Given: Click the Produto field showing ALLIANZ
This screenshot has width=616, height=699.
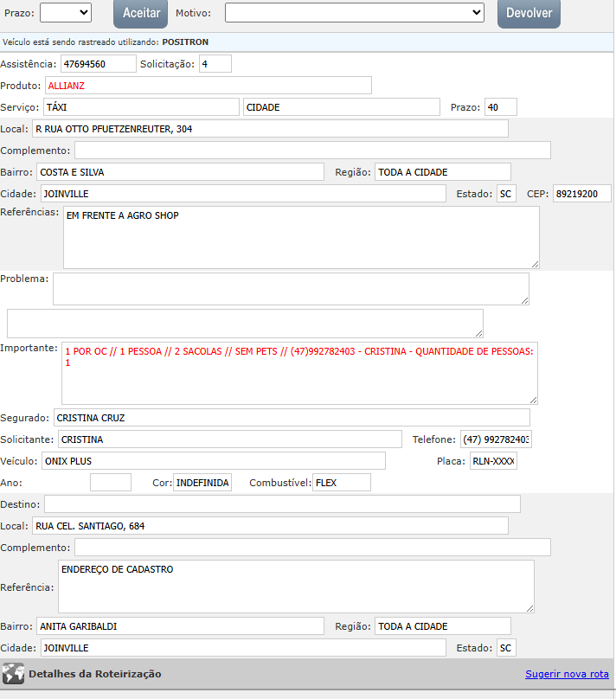Looking at the screenshot, I should pos(208,85).
